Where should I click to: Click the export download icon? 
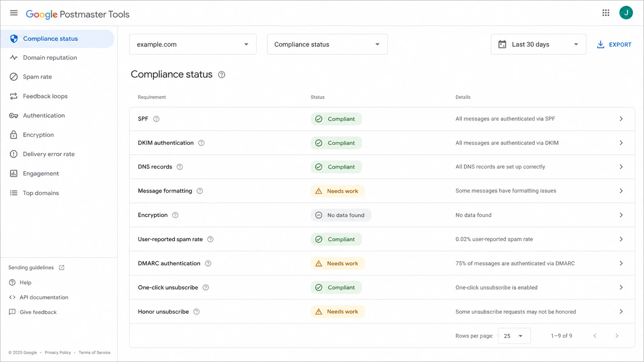[600, 45]
